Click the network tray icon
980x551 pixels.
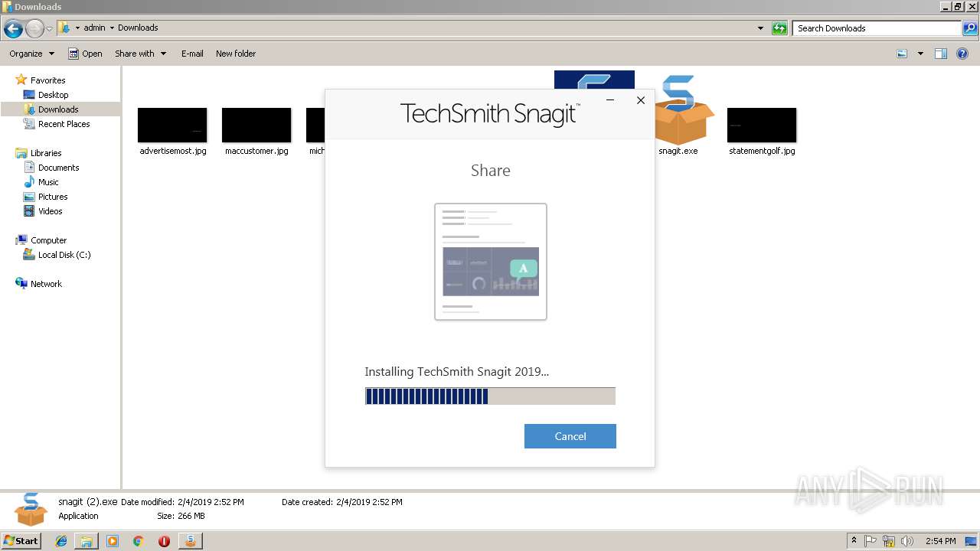point(889,541)
